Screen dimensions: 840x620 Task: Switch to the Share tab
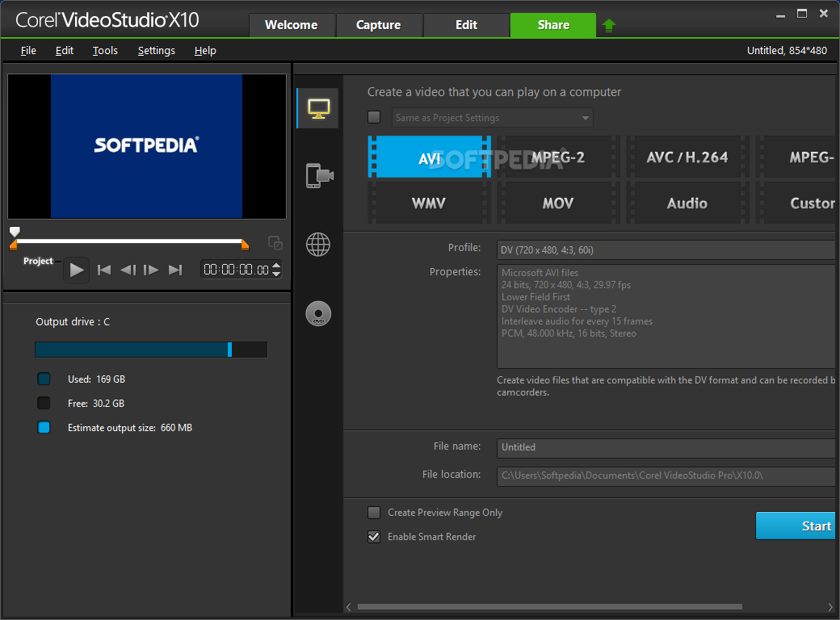pos(553,25)
